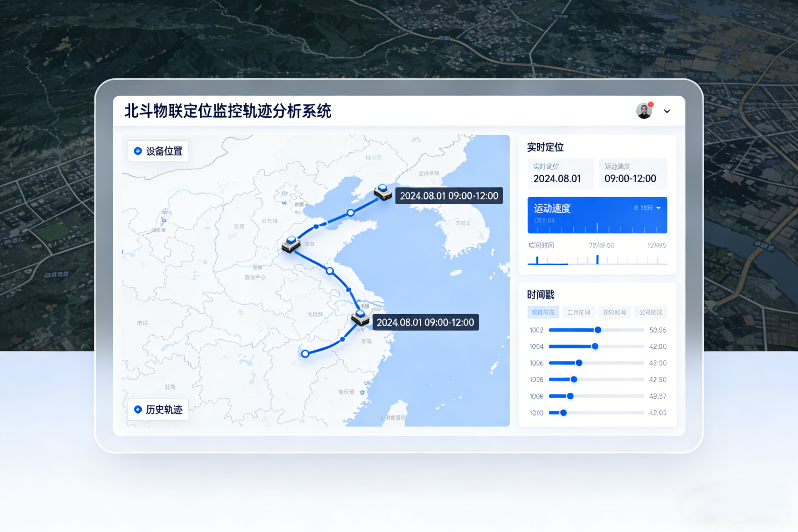Expand the account dropdown chevron
798x532 pixels.
point(667,111)
